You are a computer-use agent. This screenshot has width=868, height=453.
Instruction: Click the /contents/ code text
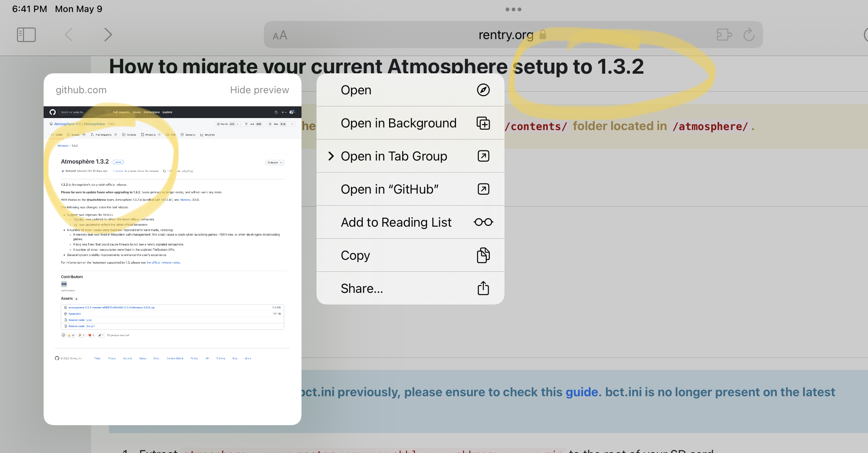click(x=536, y=126)
